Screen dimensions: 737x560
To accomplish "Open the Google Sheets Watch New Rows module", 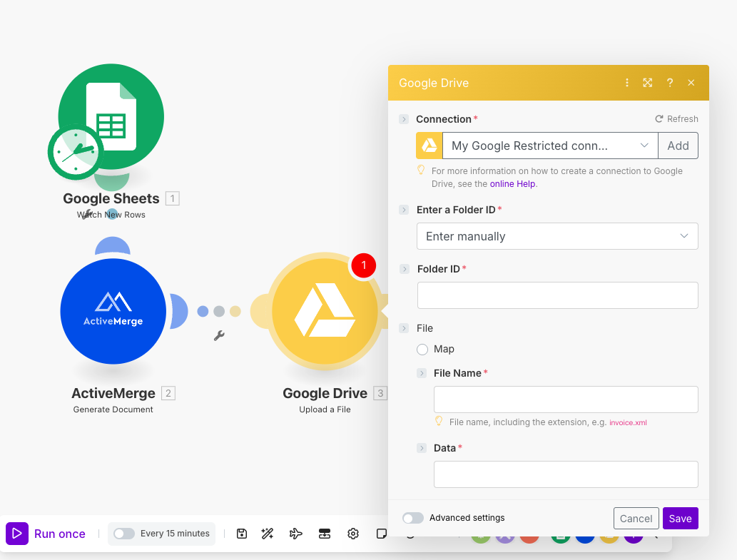I will [111, 116].
